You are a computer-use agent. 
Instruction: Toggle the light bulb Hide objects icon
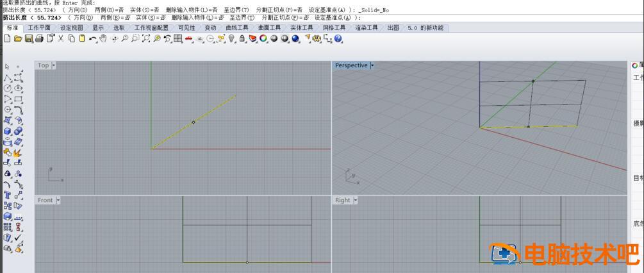coord(231,38)
